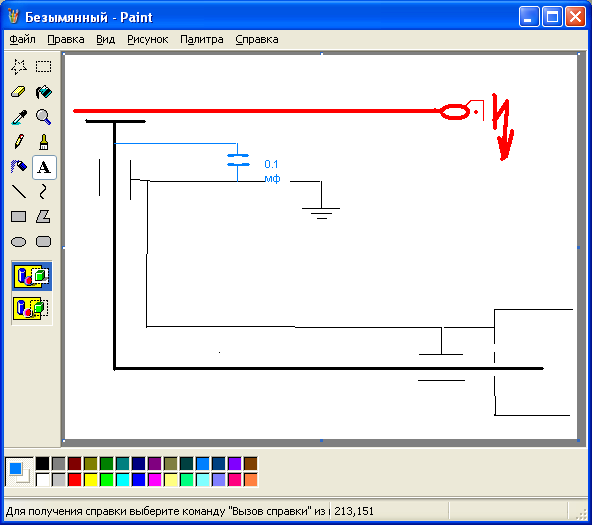The width and height of the screenshot is (592, 525).
Task: Select the Text tool
Action: [x=44, y=167]
